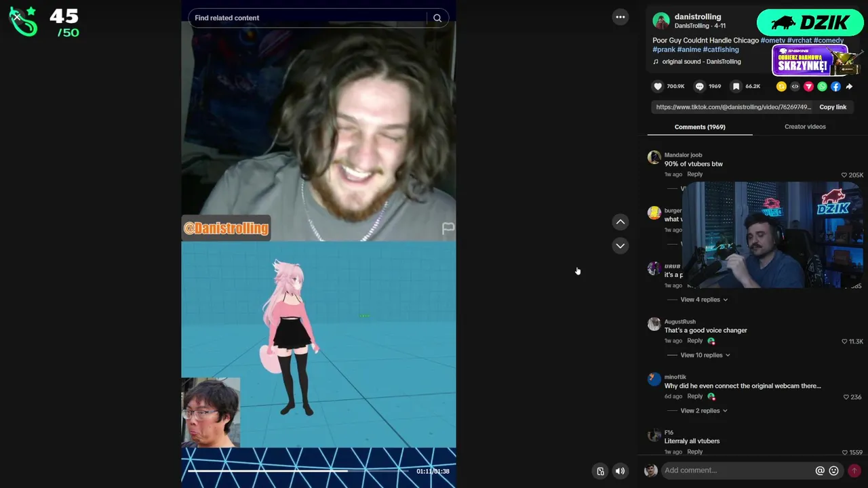The height and width of the screenshot is (488, 868).
Task: Share to Facebook
Action: pyautogui.click(x=835, y=86)
